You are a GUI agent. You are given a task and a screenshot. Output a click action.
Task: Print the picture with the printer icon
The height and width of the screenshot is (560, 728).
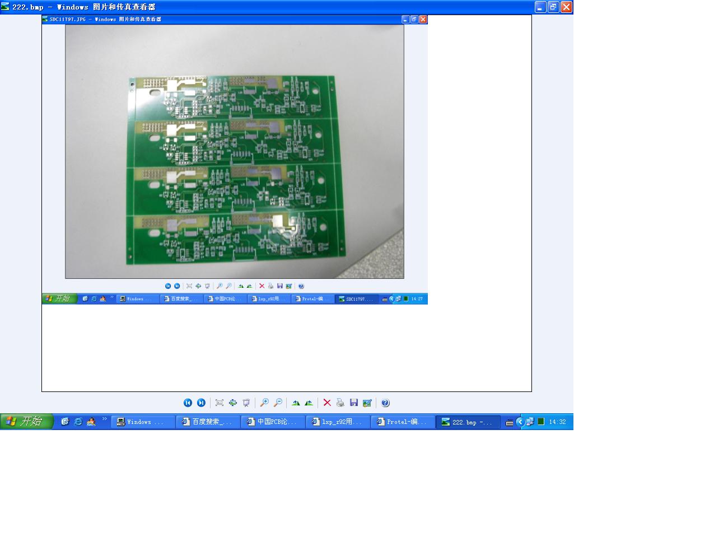(340, 403)
